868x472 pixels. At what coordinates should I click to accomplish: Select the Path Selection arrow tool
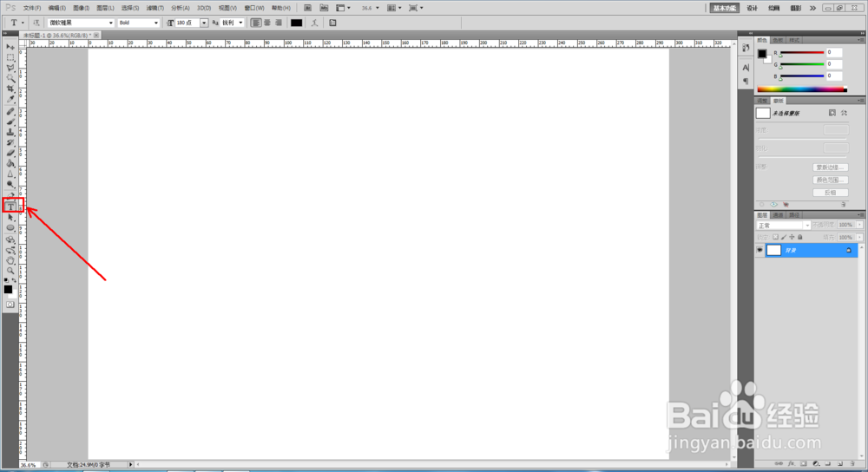click(10, 218)
